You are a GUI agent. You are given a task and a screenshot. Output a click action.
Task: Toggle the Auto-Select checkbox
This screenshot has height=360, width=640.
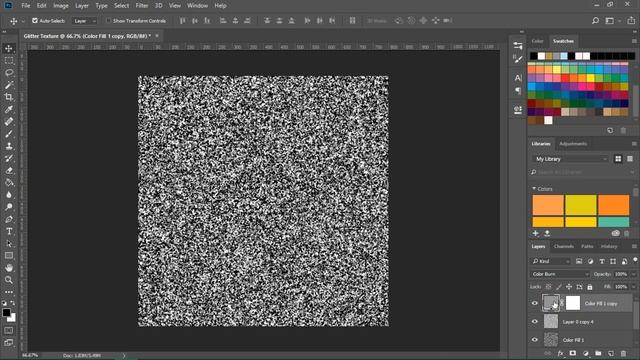pos(35,20)
